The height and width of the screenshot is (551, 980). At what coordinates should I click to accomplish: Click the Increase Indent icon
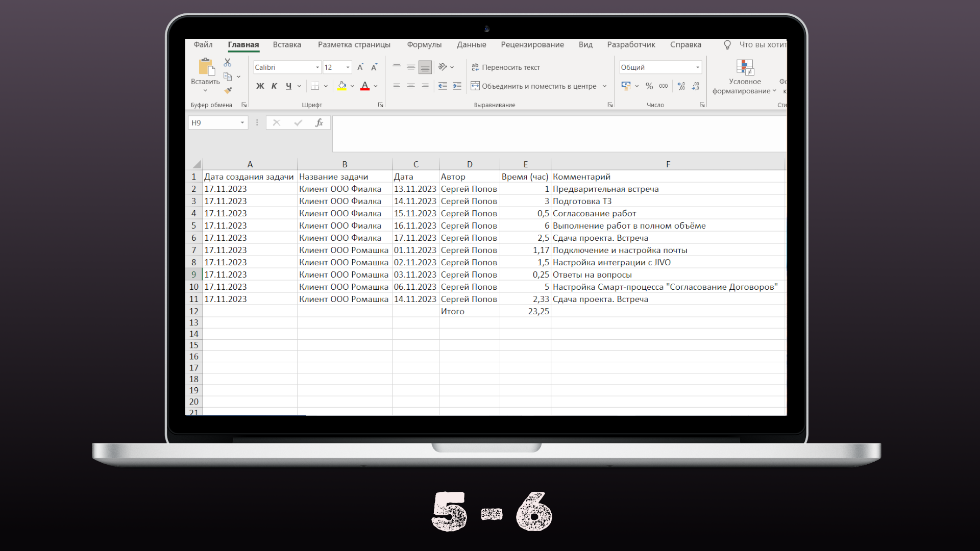(457, 86)
